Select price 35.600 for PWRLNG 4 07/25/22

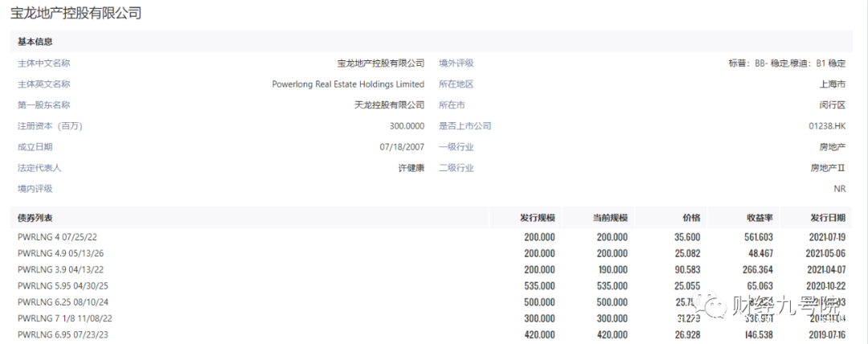[688, 237]
